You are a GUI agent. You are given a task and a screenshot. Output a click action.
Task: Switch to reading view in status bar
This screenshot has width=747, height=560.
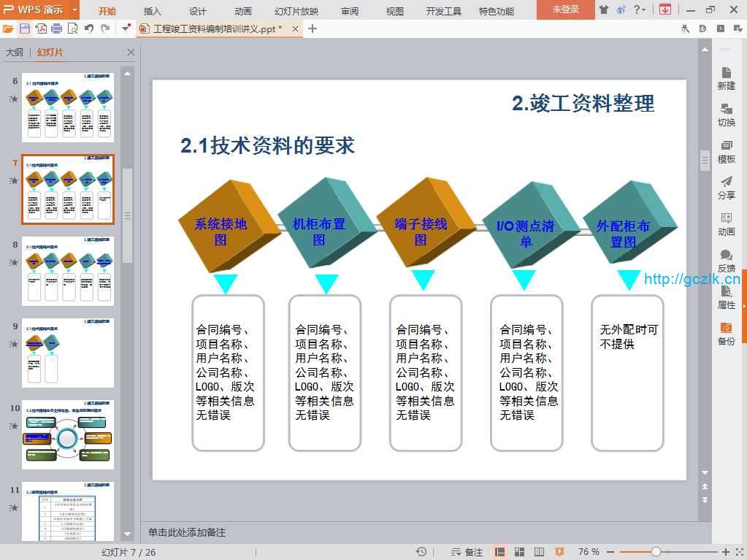click(539, 552)
